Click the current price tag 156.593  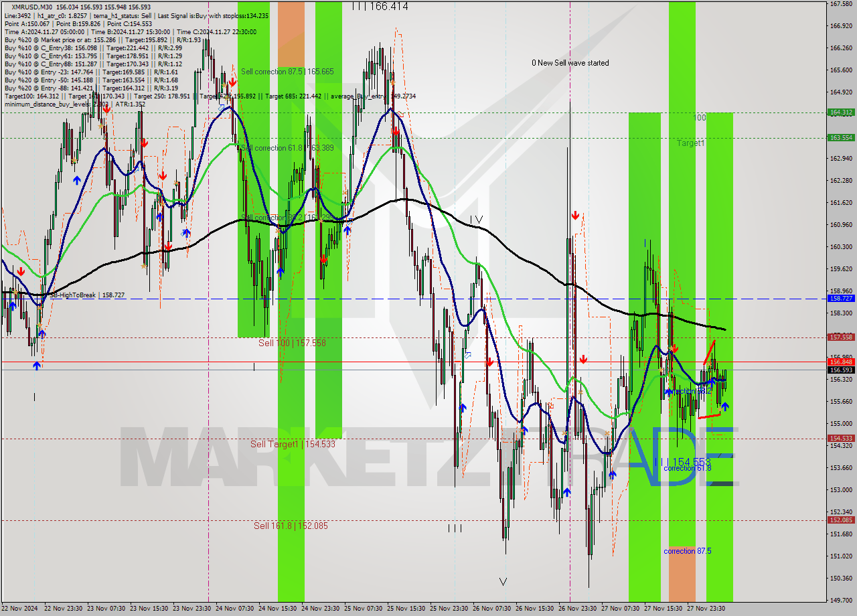841,370
